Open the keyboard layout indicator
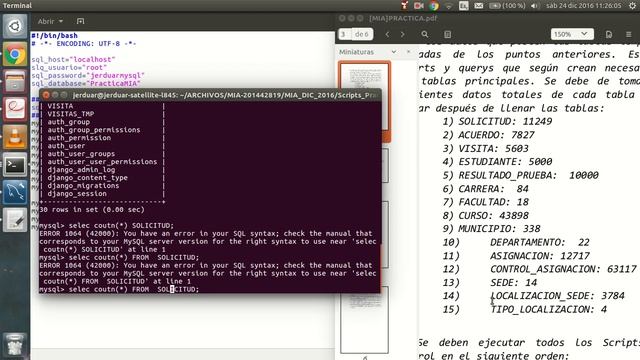This screenshot has height=360, width=640. pos(464,6)
